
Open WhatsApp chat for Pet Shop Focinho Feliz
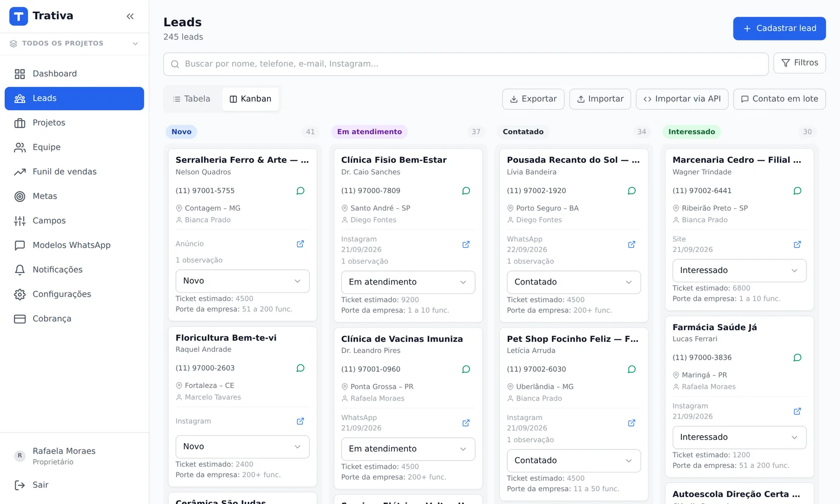click(x=632, y=369)
